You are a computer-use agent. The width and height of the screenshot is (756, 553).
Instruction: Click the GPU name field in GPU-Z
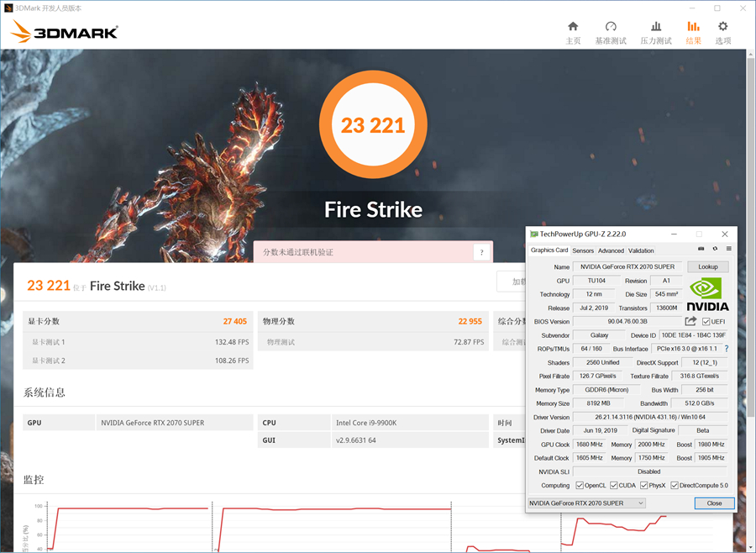627,267
